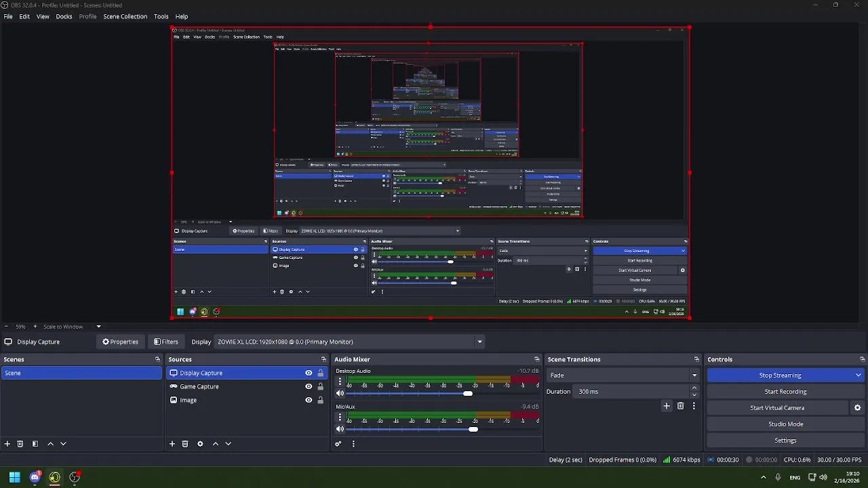The width and height of the screenshot is (868, 488).
Task: Open the Fade transition dropdown
Action: [623, 375]
